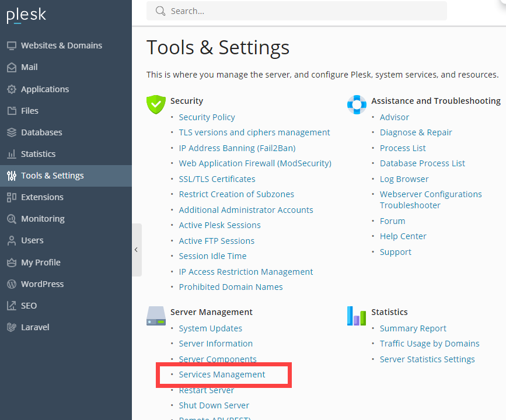The width and height of the screenshot is (506, 420).
Task: Click the search magnifier icon
Action: [x=160, y=11]
